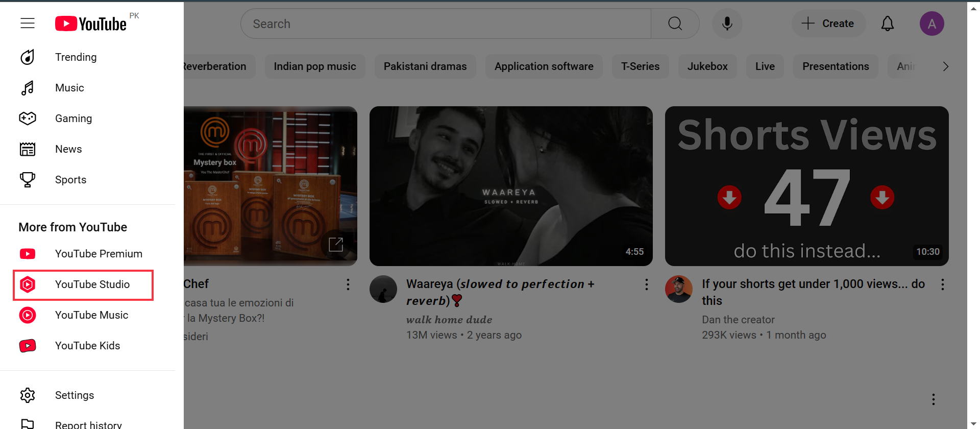The height and width of the screenshot is (429, 980).
Task: Open the Sports trophy icon
Action: tap(28, 180)
